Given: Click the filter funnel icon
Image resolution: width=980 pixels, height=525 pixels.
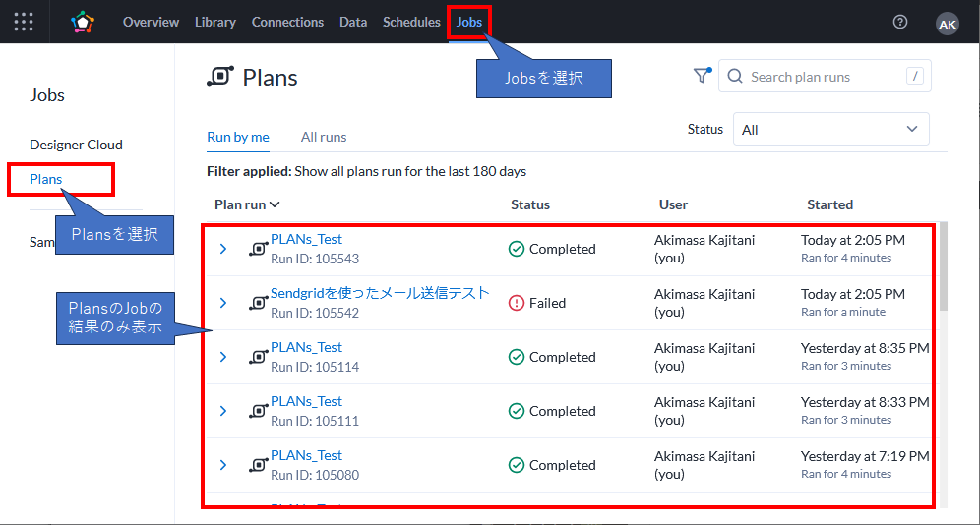Looking at the screenshot, I should click(702, 76).
